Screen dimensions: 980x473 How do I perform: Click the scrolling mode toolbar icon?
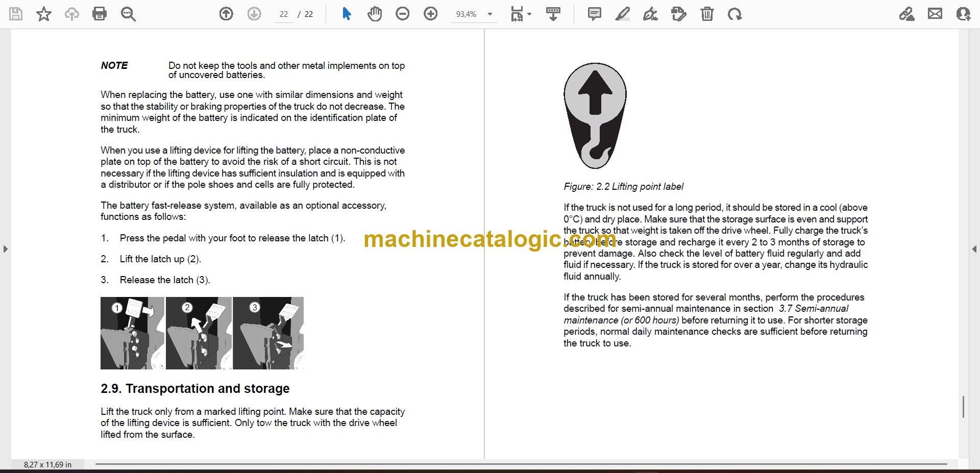[553, 14]
